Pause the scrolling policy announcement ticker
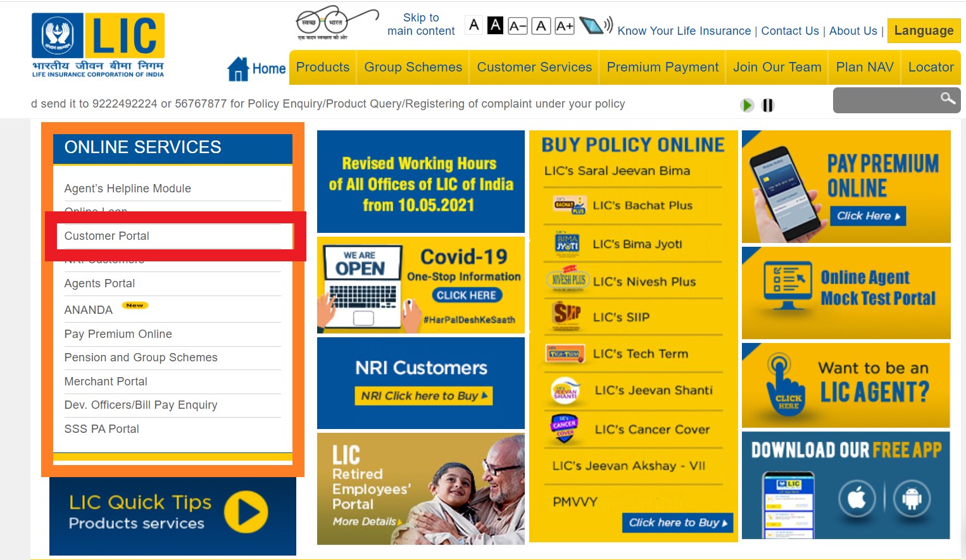Screen dimensions: 966x560 [767, 105]
